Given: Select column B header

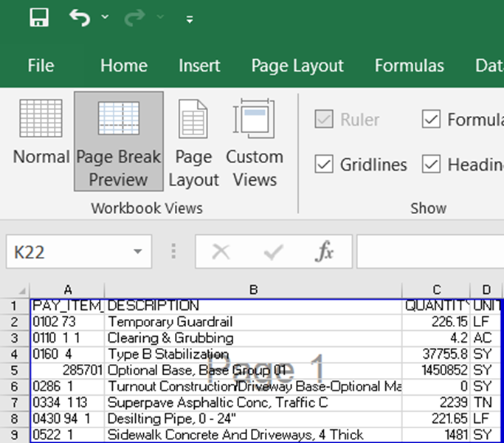Looking at the screenshot, I should click(x=253, y=290).
